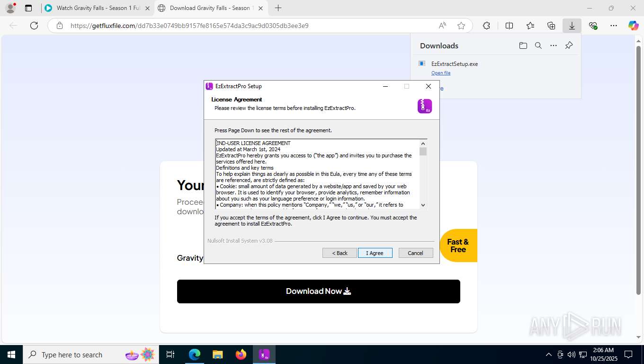
Task: Select the EzExtractSetup.exe download entry
Action: coord(495,68)
